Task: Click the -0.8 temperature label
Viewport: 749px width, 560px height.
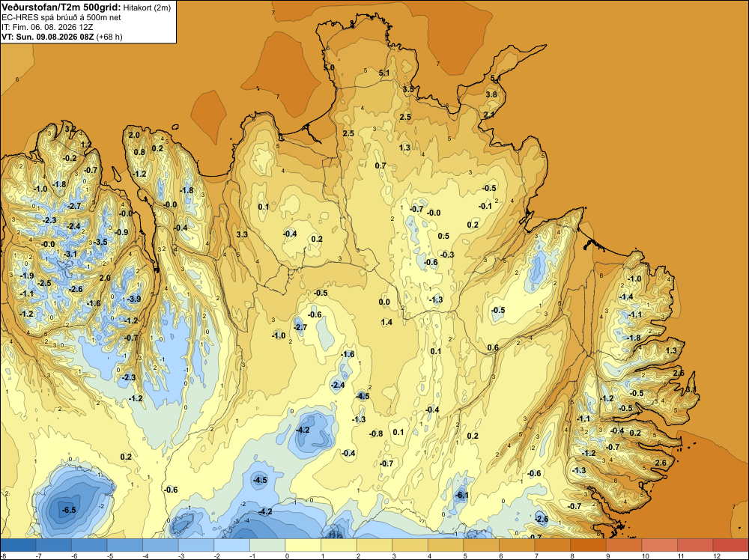Action: (x=377, y=433)
